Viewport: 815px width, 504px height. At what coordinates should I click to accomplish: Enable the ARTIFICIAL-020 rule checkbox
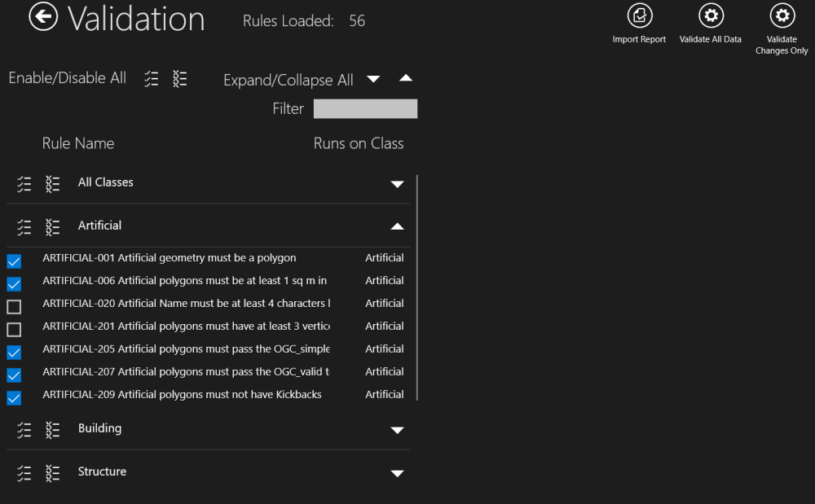tap(14, 307)
